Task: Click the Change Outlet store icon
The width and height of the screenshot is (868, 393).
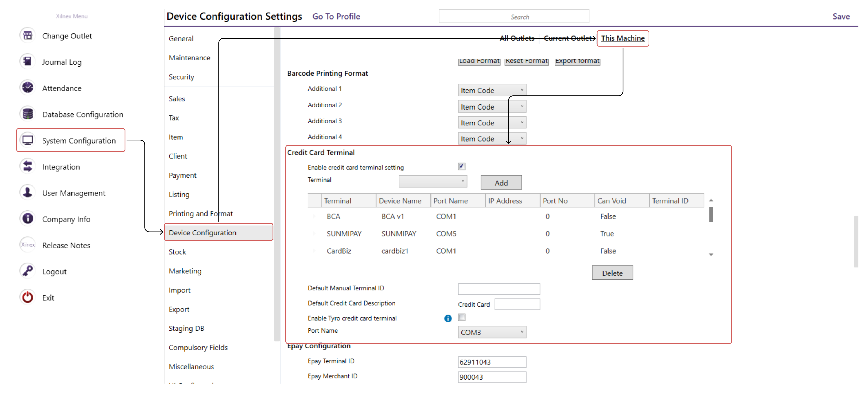Action: point(28,35)
